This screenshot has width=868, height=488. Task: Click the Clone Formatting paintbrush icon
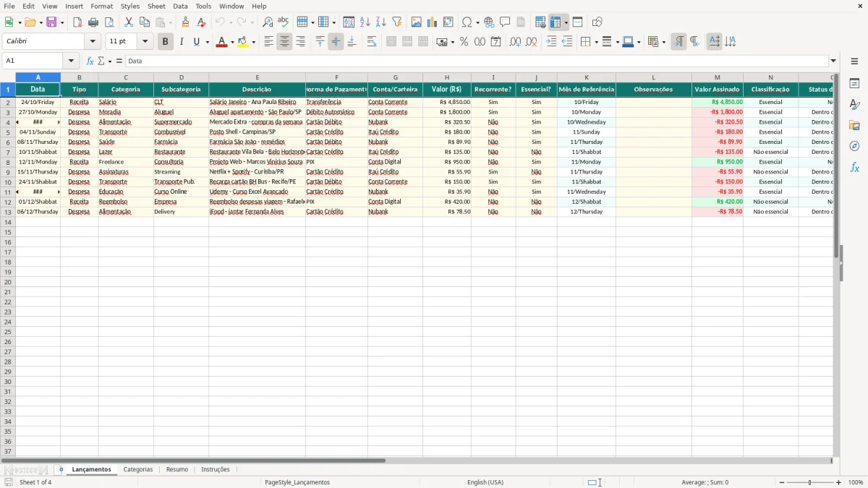(185, 22)
